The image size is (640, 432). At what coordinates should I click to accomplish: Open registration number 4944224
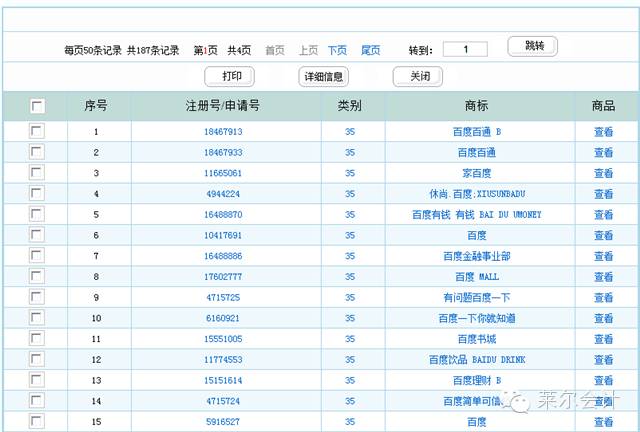[x=223, y=194]
